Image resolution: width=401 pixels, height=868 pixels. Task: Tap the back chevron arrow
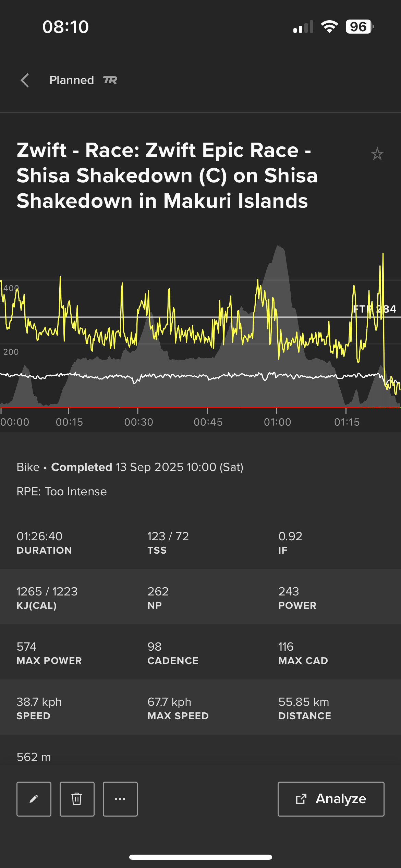pos(25,81)
